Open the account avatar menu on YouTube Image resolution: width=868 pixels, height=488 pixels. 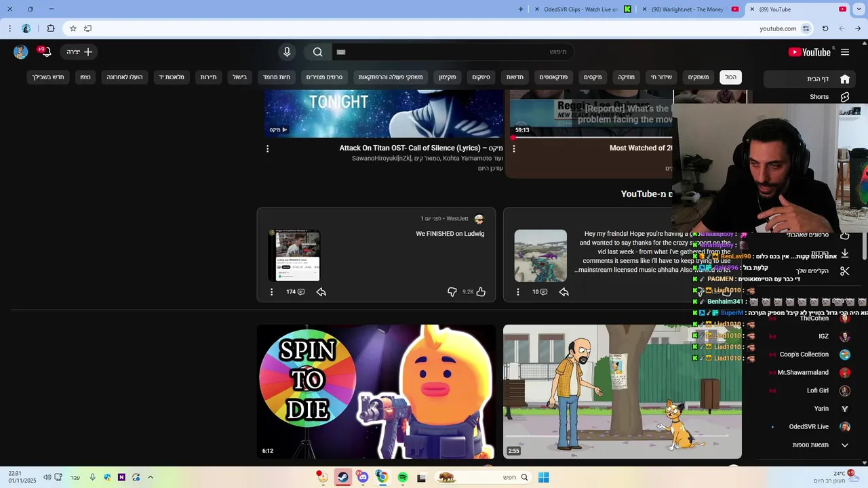tap(21, 52)
